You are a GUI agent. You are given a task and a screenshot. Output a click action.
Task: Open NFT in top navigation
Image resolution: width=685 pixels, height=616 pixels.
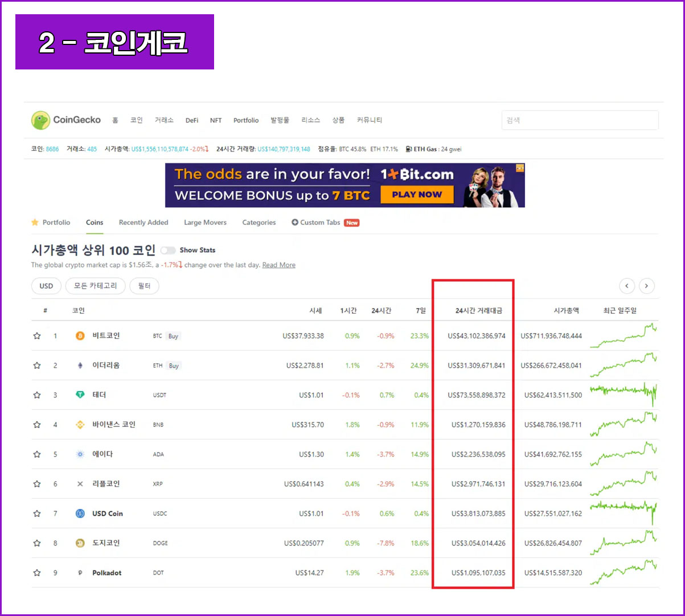[216, 121]
